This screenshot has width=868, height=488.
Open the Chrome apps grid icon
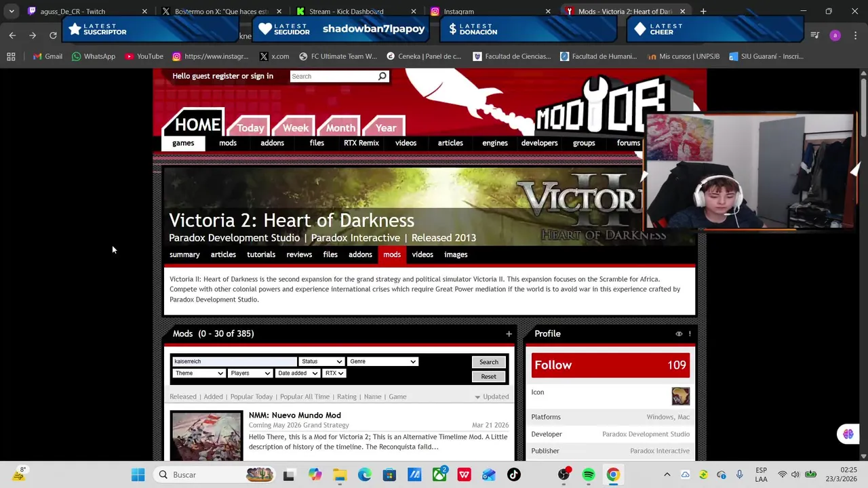11,56
